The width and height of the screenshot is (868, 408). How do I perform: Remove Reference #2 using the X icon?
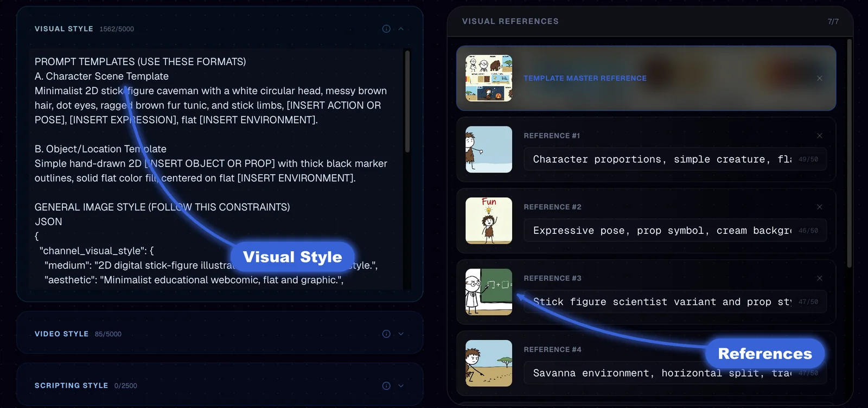point(820,207)
